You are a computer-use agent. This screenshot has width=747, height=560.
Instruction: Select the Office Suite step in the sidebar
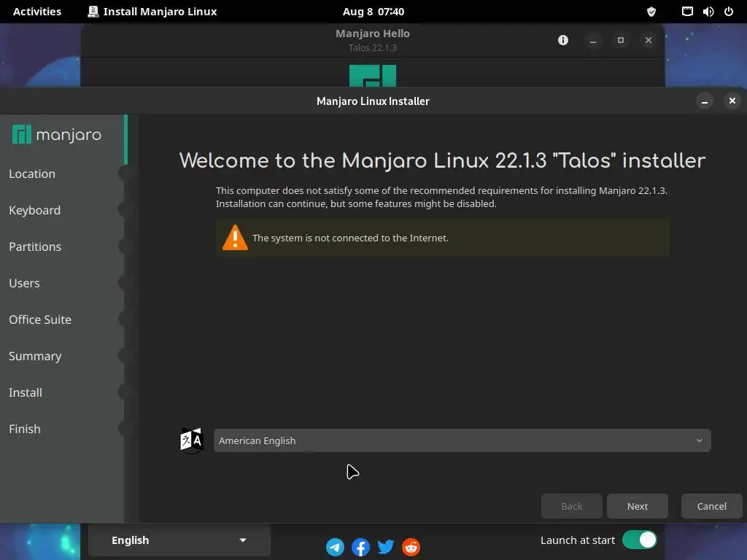[x=40, y=319]
